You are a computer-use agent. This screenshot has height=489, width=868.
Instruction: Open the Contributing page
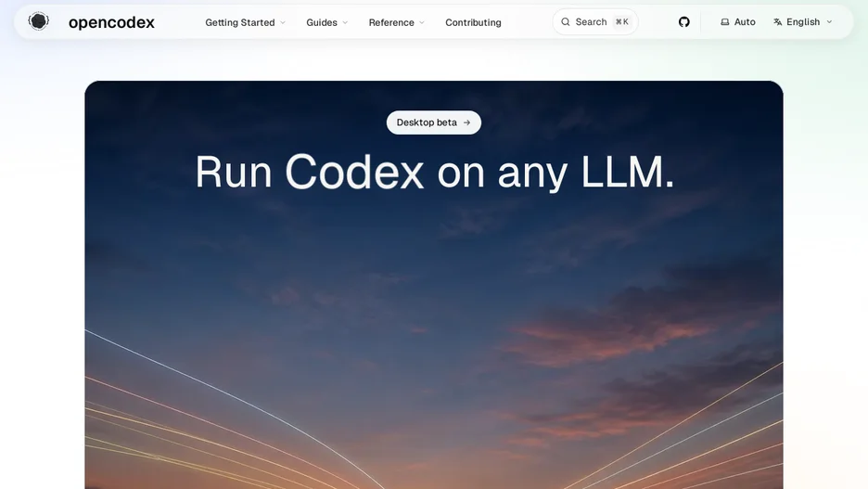pyautogui.click(x=473, y=22)
